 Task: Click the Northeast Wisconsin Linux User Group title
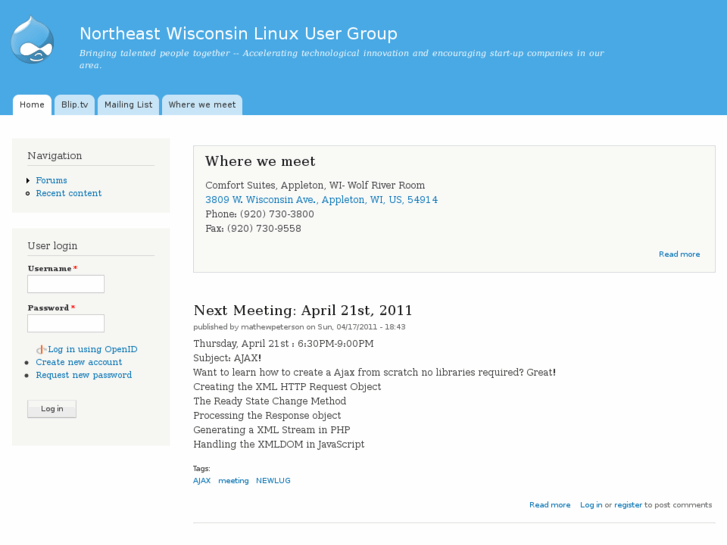238,34
